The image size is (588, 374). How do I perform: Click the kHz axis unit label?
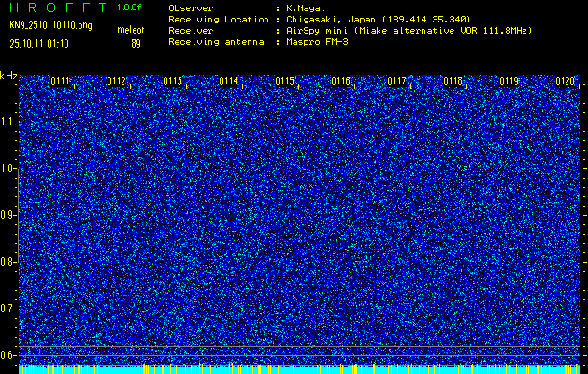8,76
